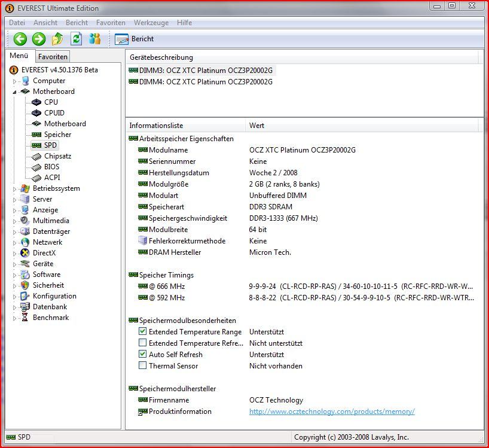Expand the Konfiguration tree node
Viewport: 489px width, 448px height.
click(14, 297)
